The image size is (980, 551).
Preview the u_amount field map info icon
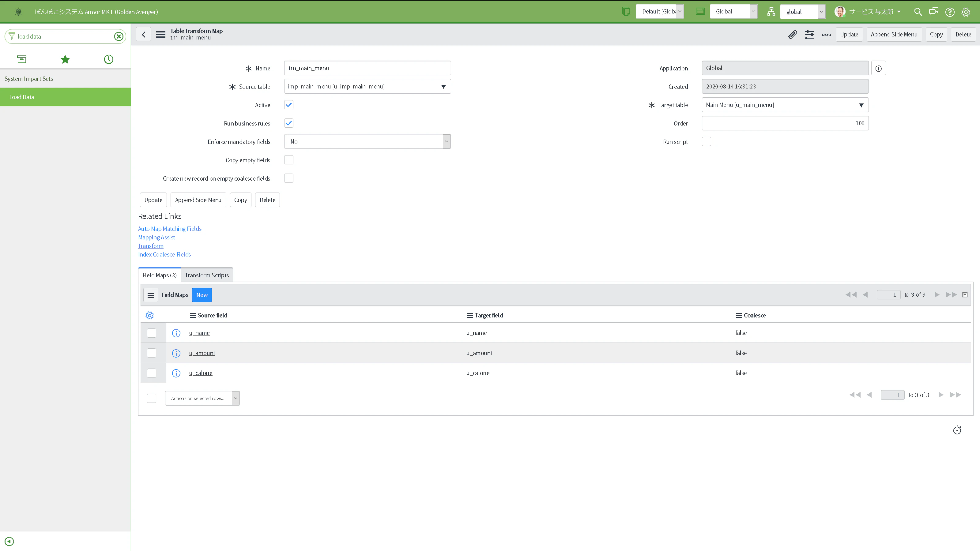[176, 353]
